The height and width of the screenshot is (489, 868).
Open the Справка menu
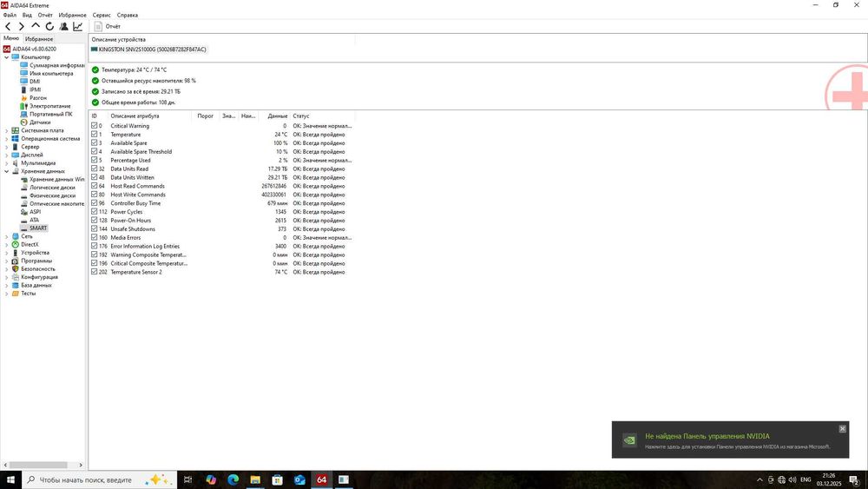[x=128, y=15]
